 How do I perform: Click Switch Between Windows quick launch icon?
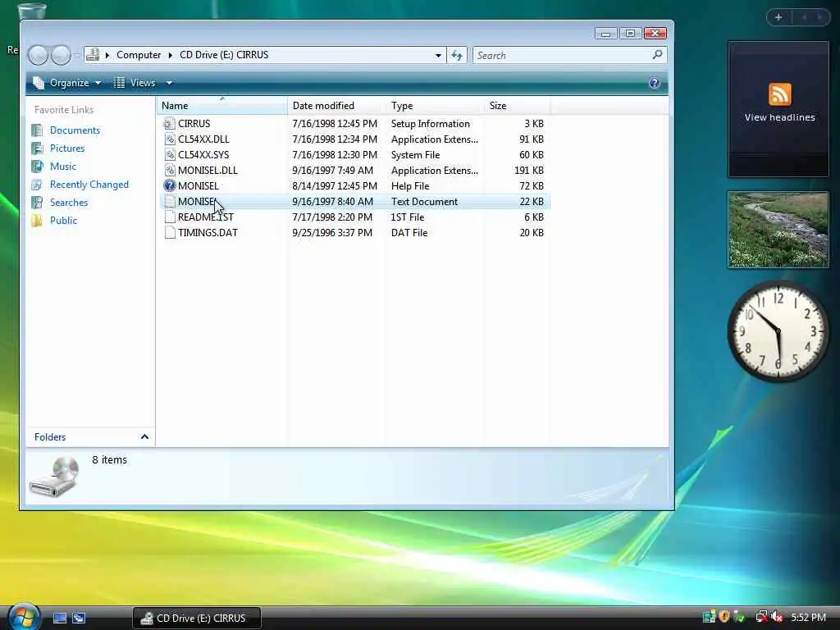[x=79, y=619]
